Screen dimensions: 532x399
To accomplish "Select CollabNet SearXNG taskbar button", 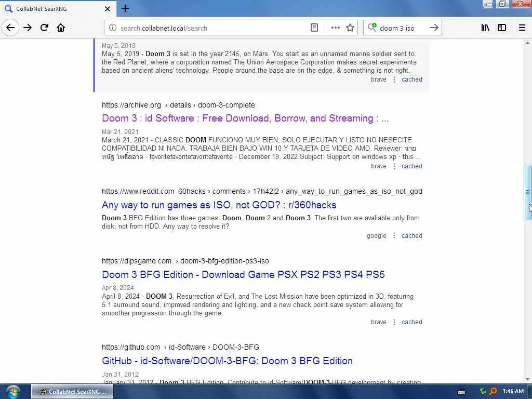I will [72, 392].
